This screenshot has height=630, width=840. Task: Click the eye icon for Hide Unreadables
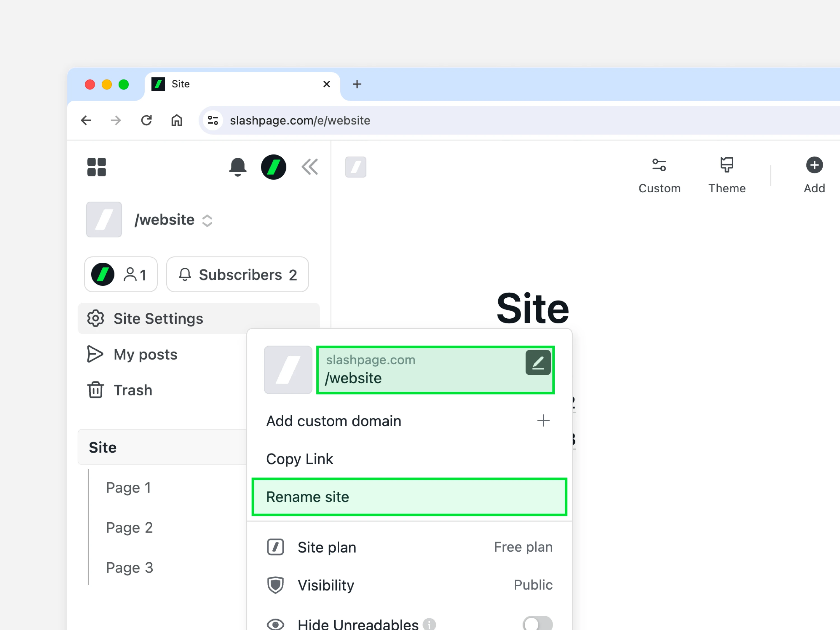point(275,624)
